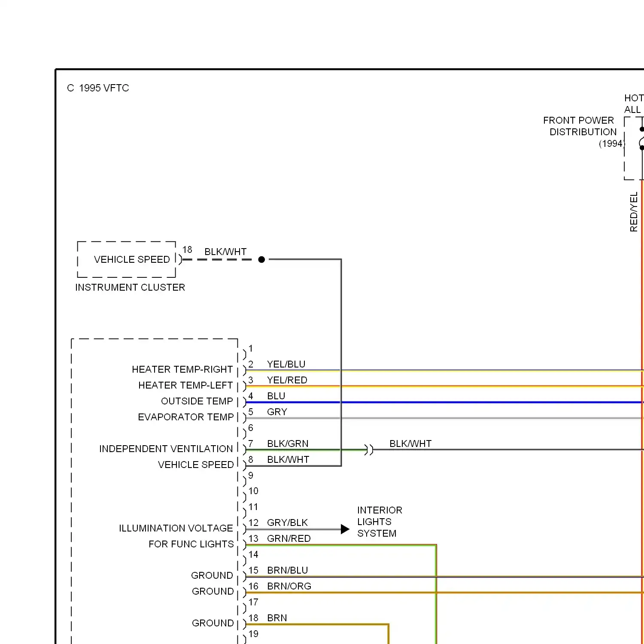
Task: Click pin number 6 on the control module
Action: coord(251,428)
